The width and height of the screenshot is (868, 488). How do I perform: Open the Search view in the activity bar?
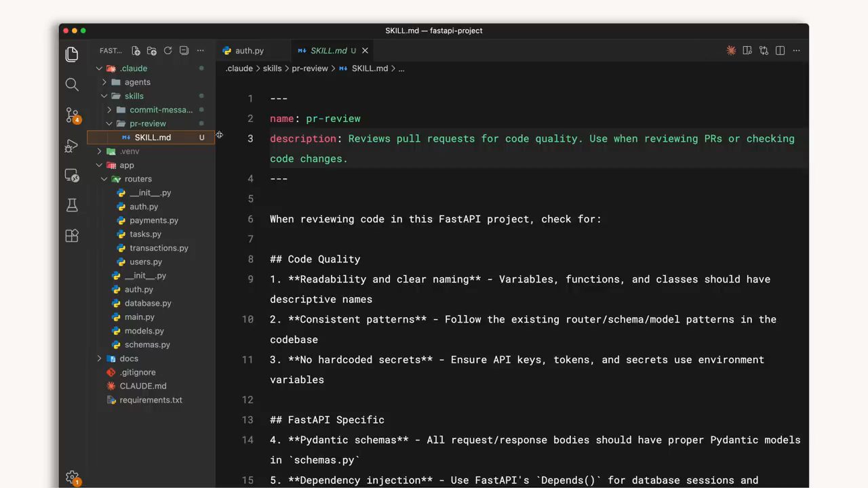72,85
